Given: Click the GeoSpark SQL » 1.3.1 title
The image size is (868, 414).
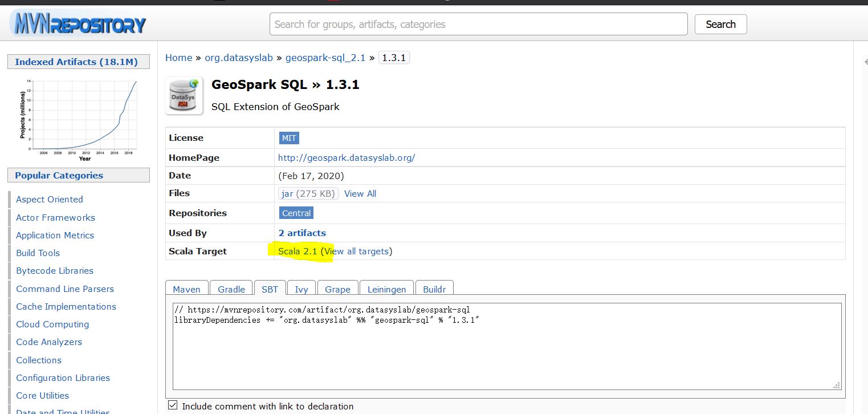Looking at the screenshot, I should point(286,84).
